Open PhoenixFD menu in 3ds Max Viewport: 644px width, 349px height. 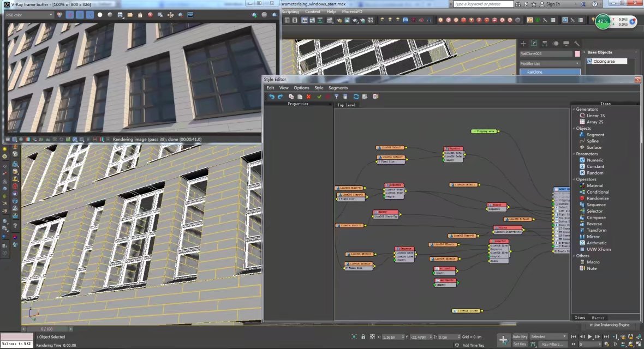[352, 11]
